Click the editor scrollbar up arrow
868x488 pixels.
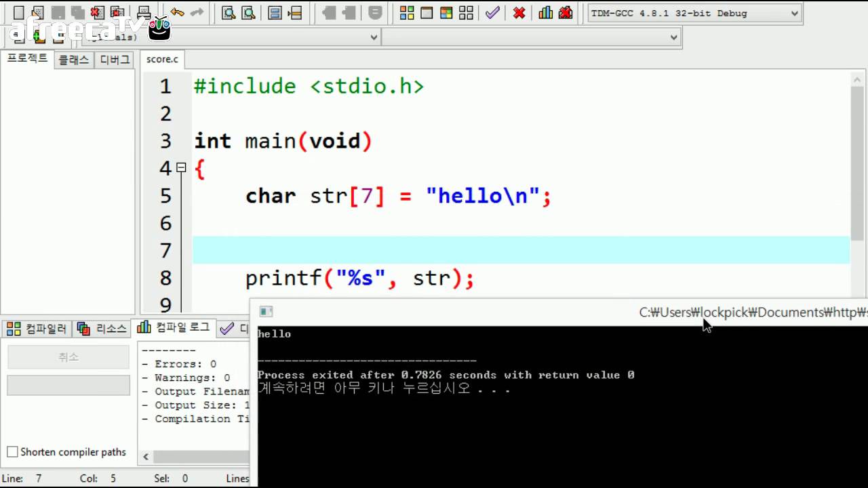click(857, 79)
